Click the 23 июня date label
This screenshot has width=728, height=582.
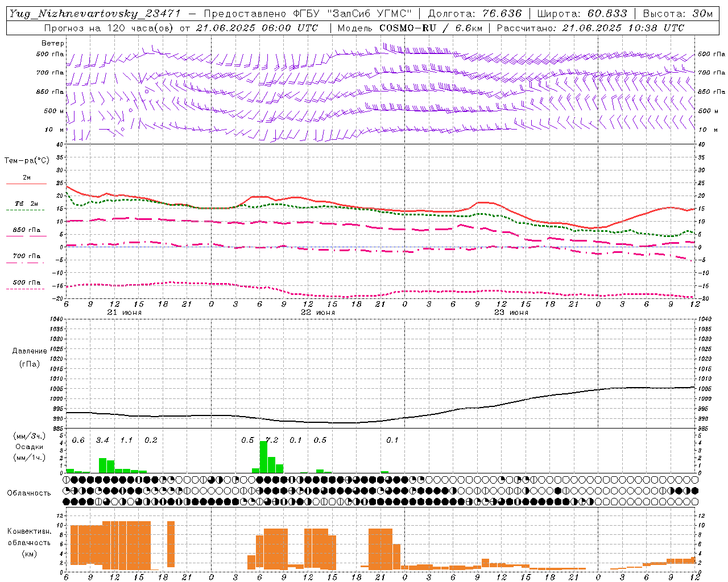511,313
